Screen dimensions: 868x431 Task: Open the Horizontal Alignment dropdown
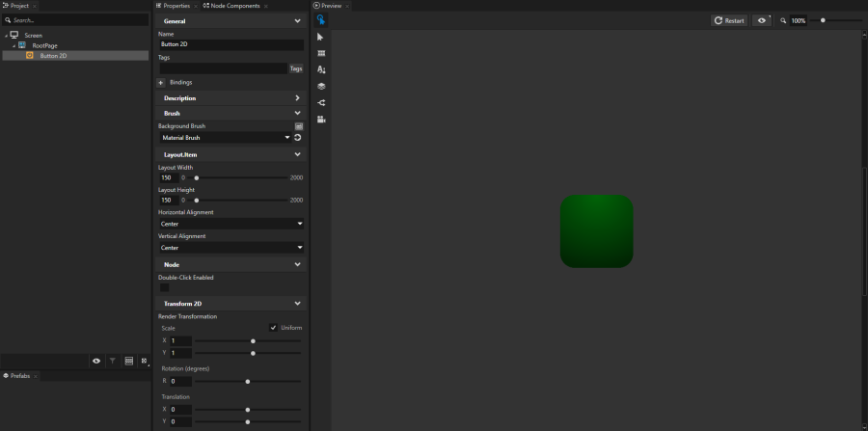coord(231,224)
